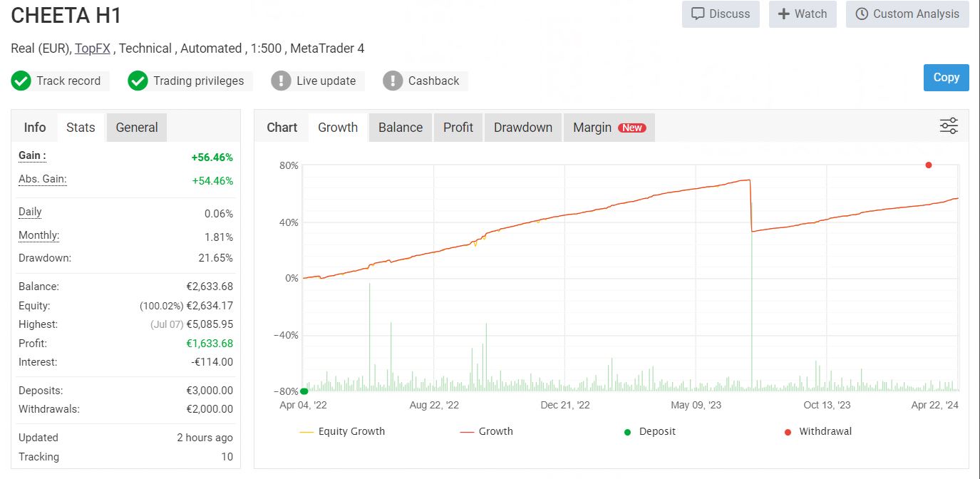Switch to the Stats panel tab
Screen dimensions: 980x479
click(x=81, y=127)
